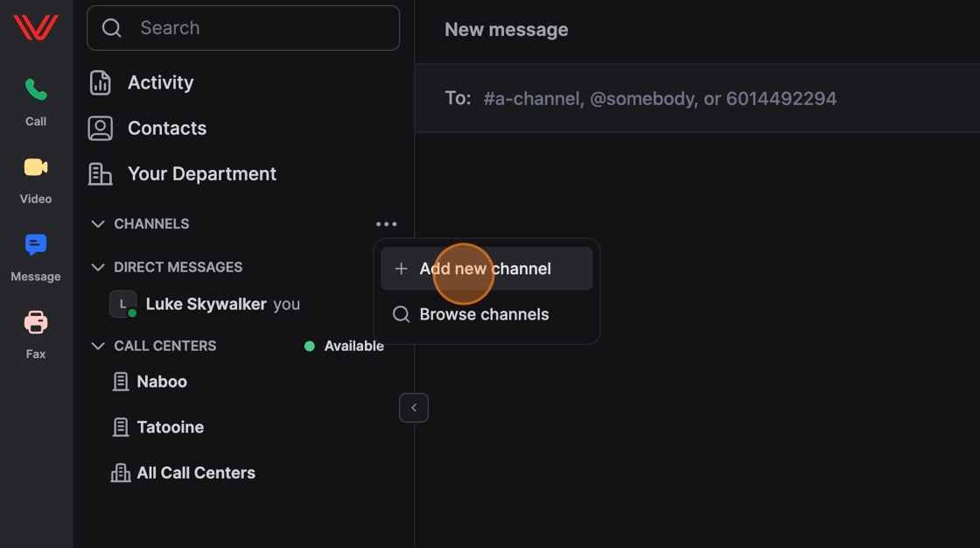Open the Video section
980x548 pixels.
coord(36,179)
